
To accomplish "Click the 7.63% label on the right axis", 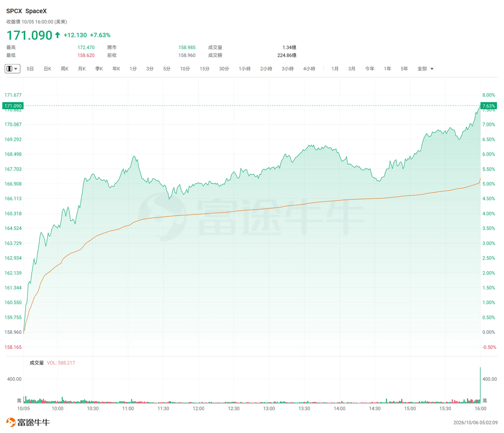I will pyautogui.click(x=489, y=106).
